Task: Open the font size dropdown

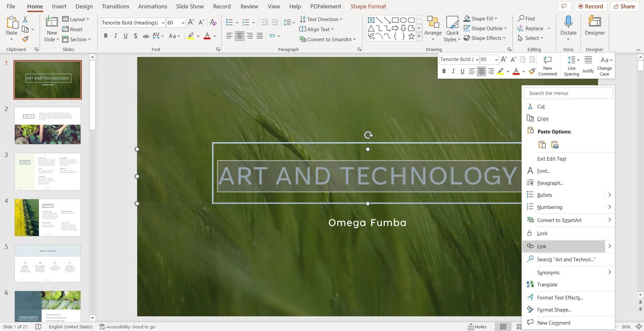Action: point(183,22)
